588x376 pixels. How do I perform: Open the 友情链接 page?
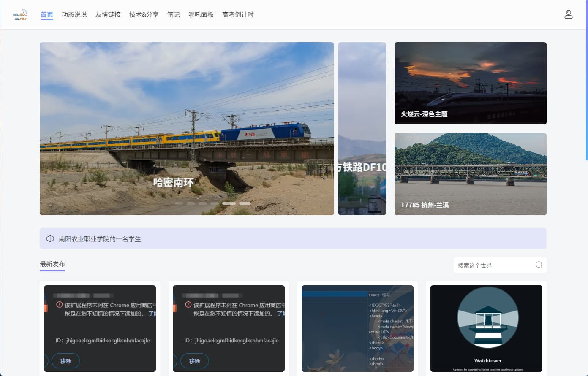(x=108, y=15)
